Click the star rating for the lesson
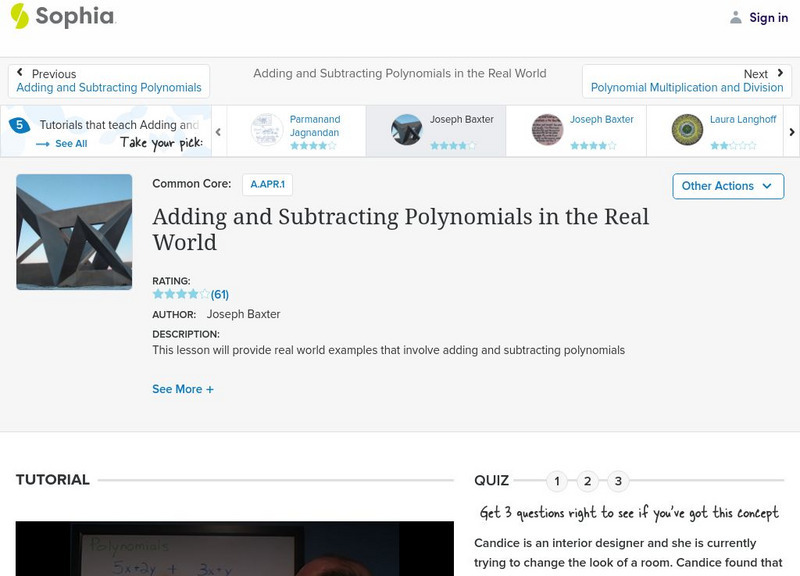800x576 pixels. 181,295
